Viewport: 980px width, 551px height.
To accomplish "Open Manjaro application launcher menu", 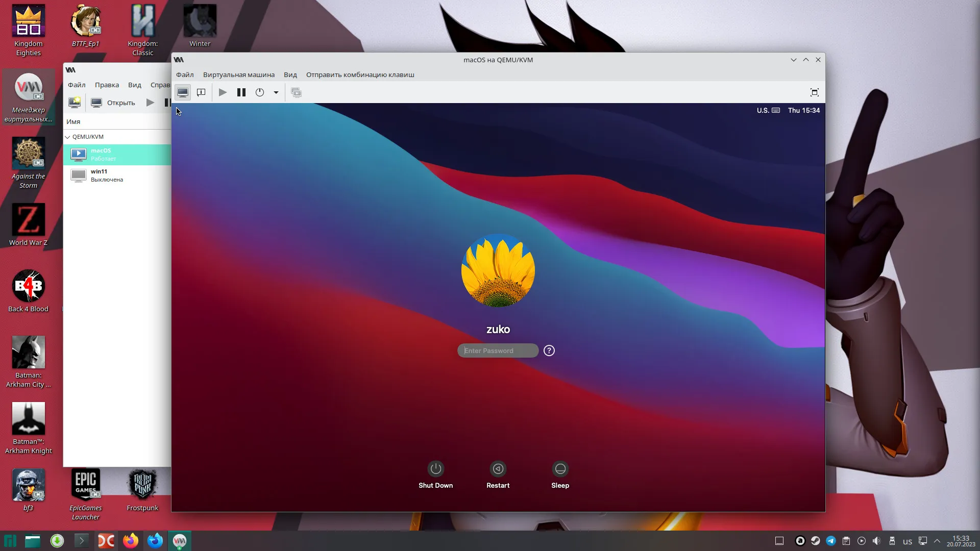I will [x=10, y=541].
